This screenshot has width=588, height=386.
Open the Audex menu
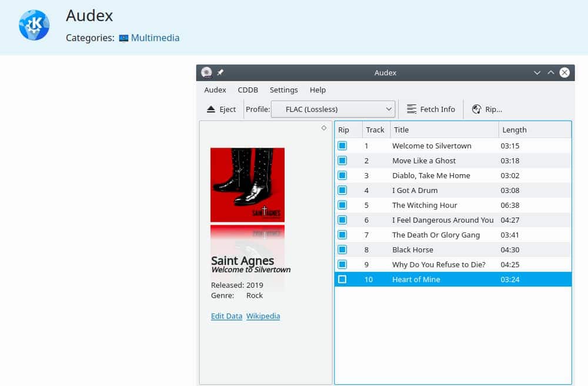(215, 90)
